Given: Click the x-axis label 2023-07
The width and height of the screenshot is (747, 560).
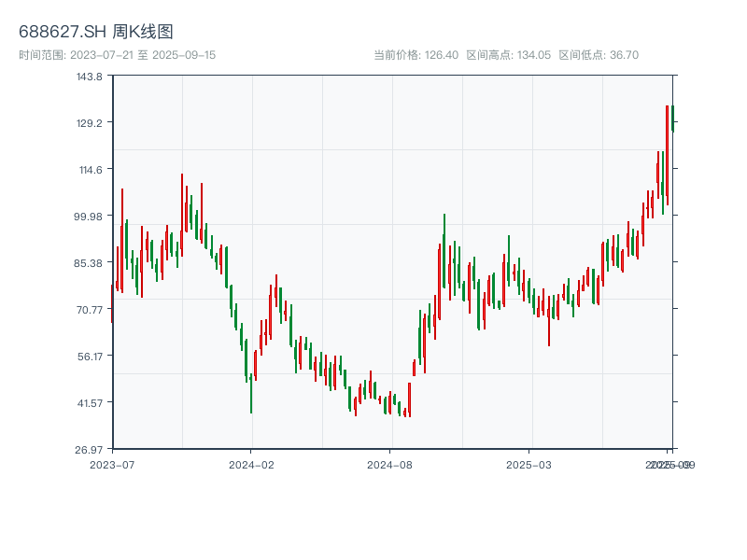Looking at the screenshot, I should tap(112, 465).
